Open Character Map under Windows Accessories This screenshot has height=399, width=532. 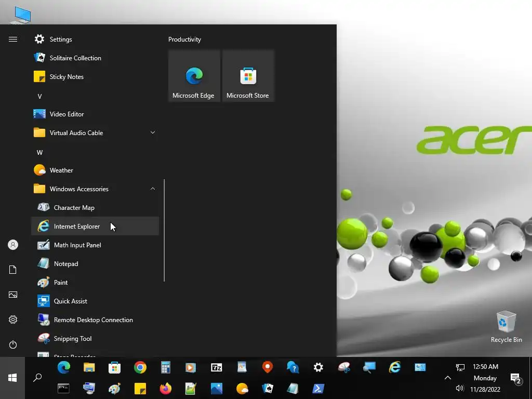95,207
